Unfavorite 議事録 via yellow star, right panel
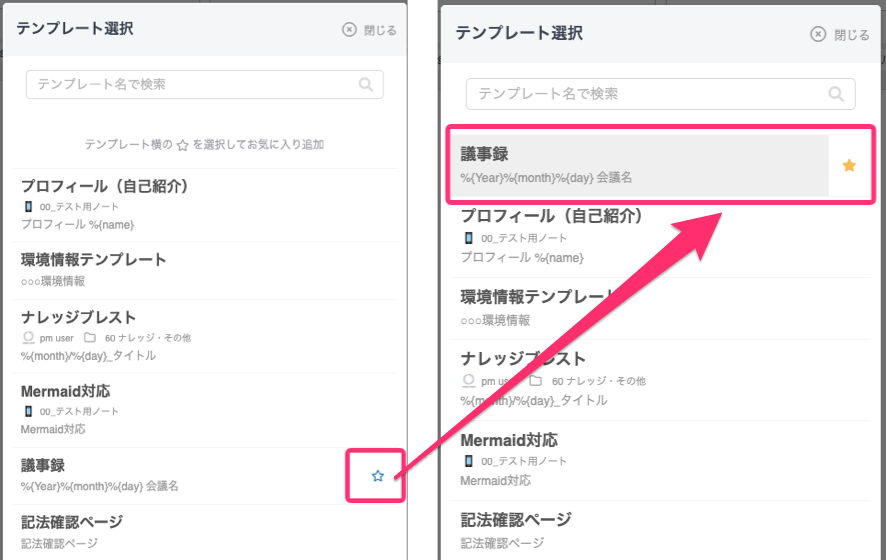The height and width of the screenshot is (560, 886). [849, 165]
